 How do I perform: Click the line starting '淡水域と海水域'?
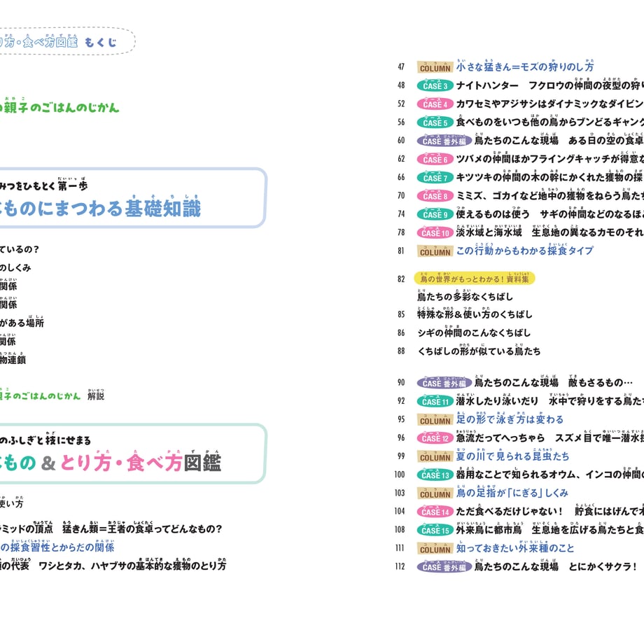550,232
